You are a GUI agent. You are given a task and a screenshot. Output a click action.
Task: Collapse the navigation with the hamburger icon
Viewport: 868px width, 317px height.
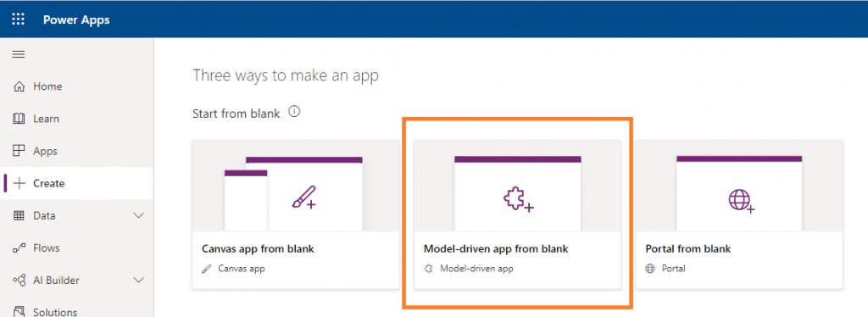[x=19, y=54]
